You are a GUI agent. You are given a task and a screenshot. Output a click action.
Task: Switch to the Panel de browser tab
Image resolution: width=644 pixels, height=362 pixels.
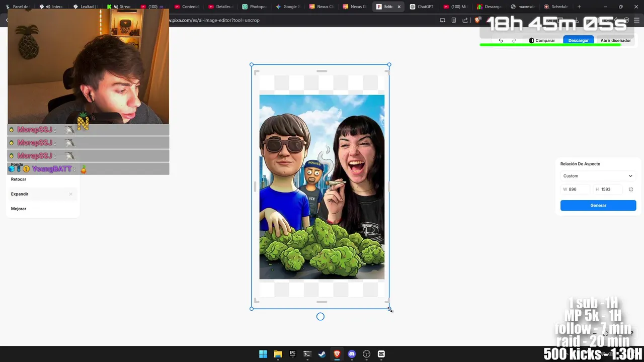[18, 7]
